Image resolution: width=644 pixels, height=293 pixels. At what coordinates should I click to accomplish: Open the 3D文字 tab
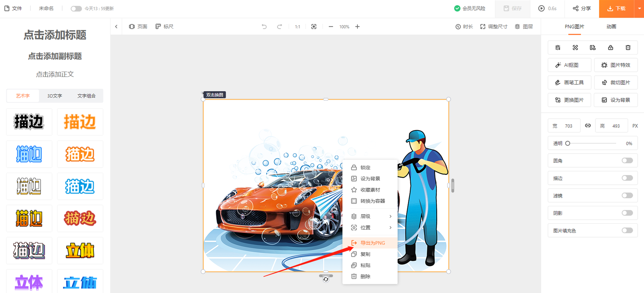tap(55, 96)
